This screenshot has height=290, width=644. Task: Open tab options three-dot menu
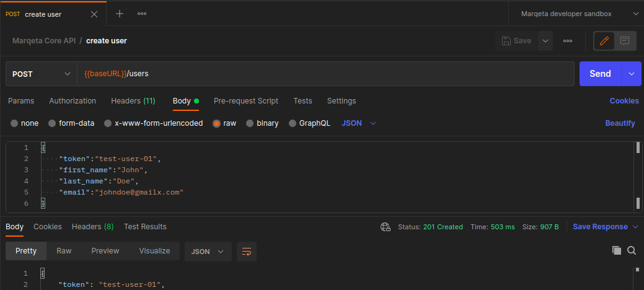click(x=142, y=14)
